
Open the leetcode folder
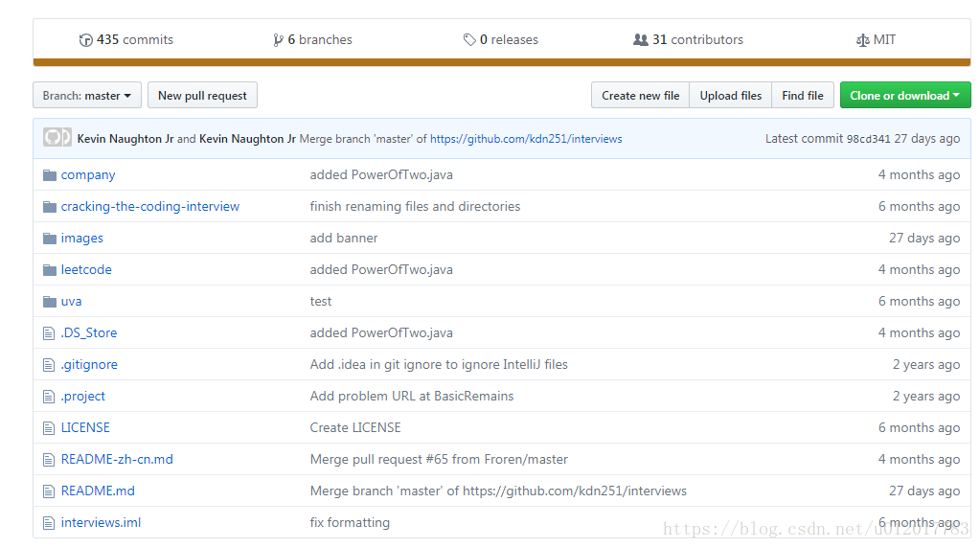pyautogui.click(x=86, y=269)
